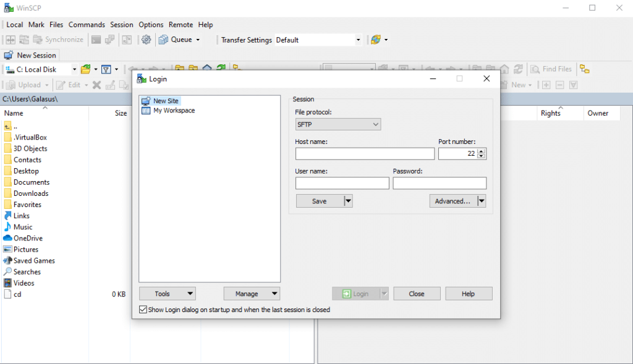Click the Synchronize toolbar button
This screenshot has width=633, height=364.
(58, 40)
